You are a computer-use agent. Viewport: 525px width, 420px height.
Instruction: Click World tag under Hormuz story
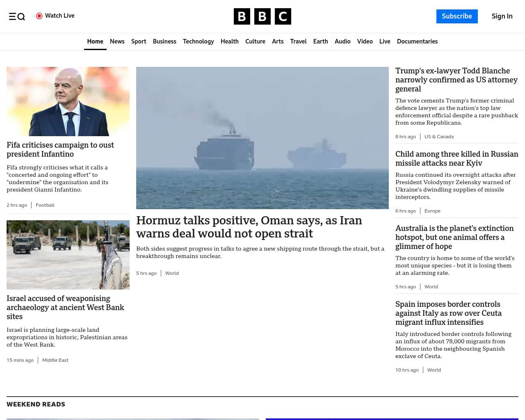click(172, 273)
